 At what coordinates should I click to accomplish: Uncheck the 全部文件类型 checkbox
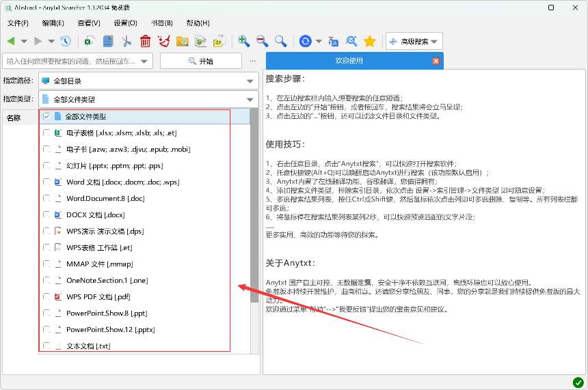pyautogui.click(x=46, y=117)
